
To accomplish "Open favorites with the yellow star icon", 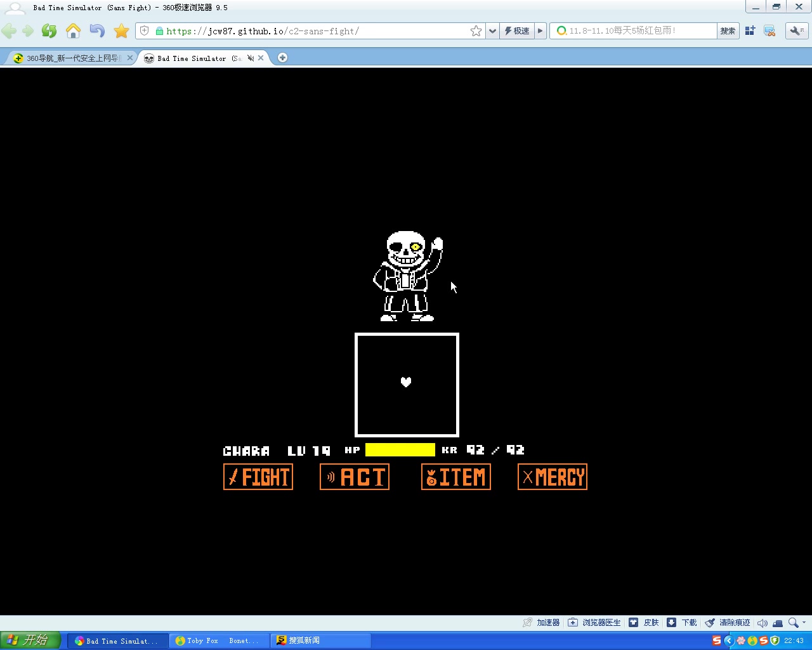I will (x=121, y=31).
